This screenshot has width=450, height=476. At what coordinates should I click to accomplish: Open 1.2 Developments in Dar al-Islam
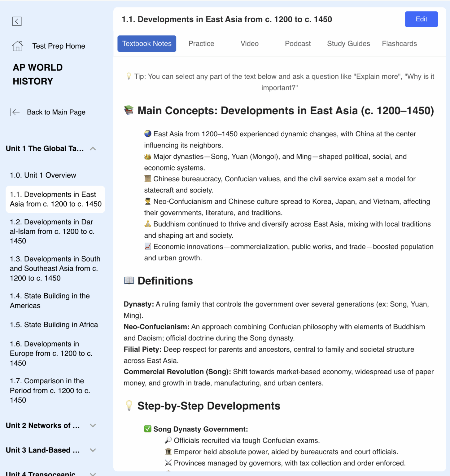point(52,231)
